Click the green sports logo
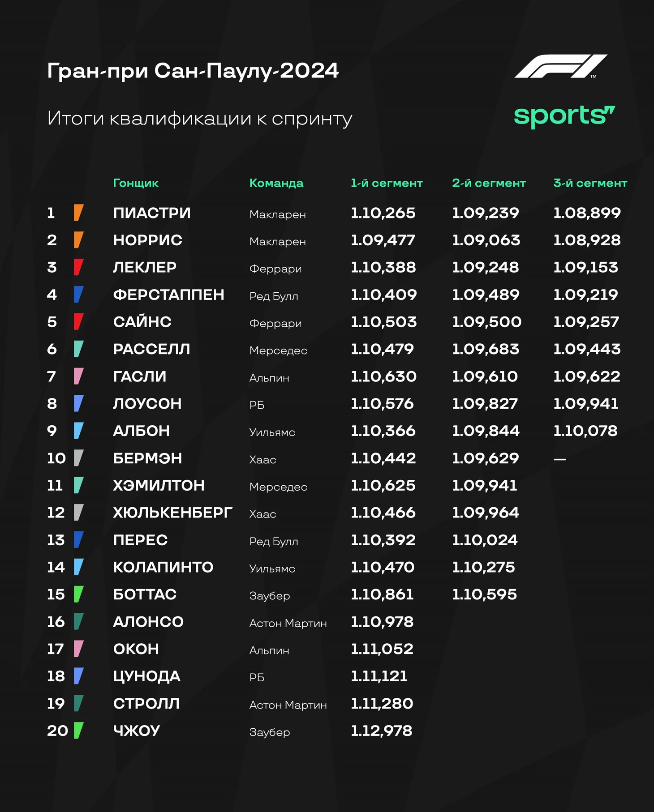Viewport: 654px width, 812px height. (564, 116)
